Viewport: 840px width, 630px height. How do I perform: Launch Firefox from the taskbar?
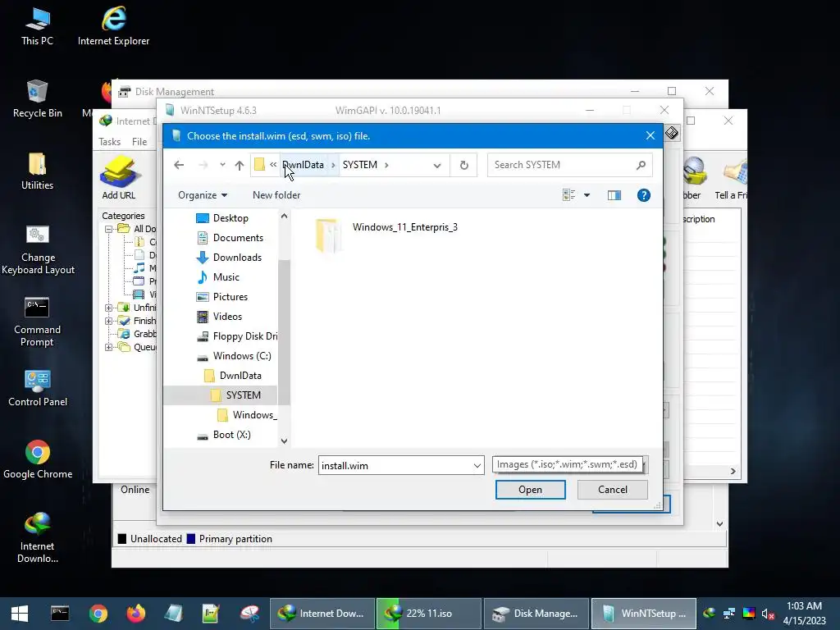pos(135,614)
